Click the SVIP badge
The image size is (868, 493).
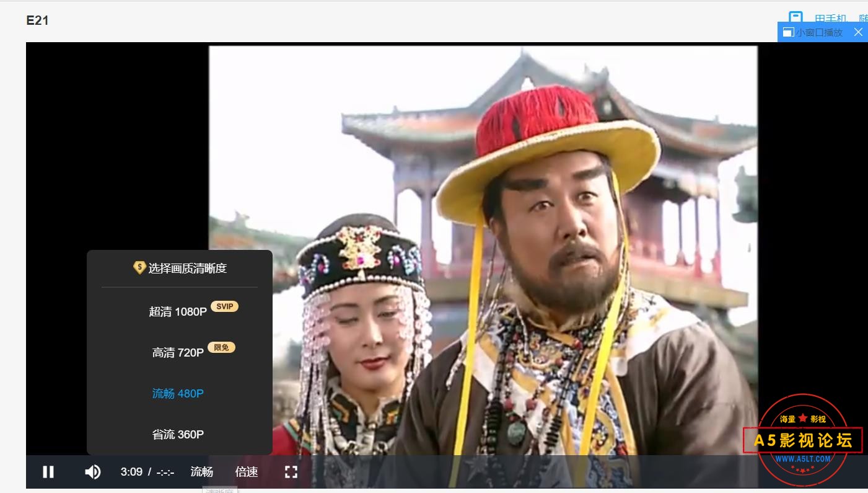tap(224, 306)
